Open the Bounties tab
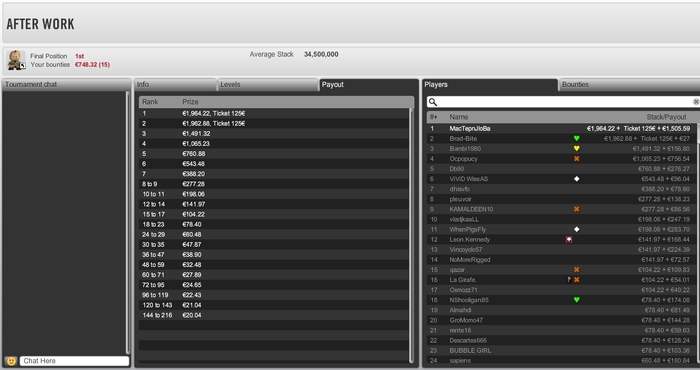 click(x=629, y=84)
